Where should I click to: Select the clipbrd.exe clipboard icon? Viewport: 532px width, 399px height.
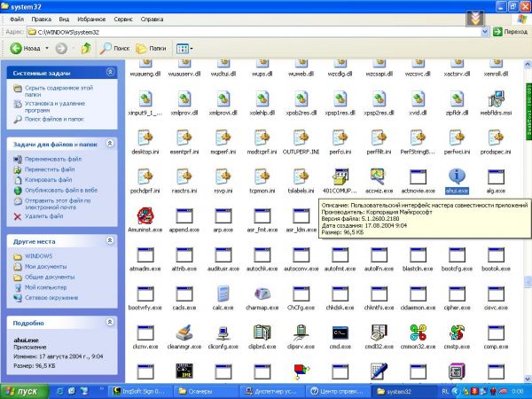(x=262, y=333)
